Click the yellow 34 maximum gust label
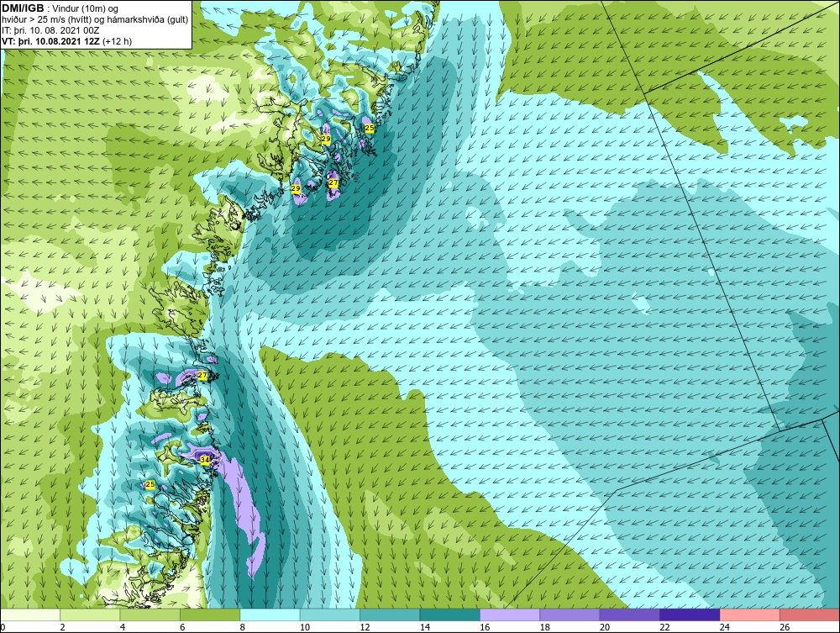 point(205,459)
